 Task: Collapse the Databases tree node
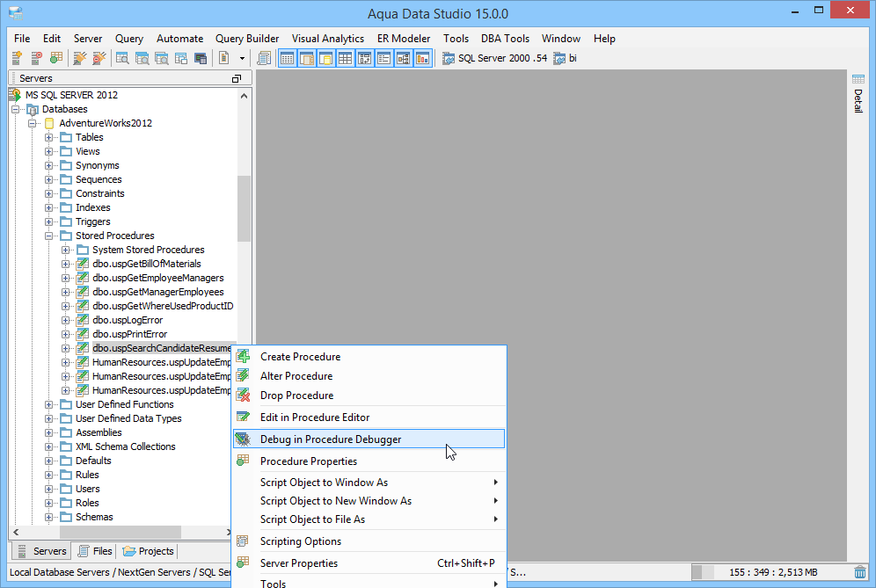tap(16, 110)
